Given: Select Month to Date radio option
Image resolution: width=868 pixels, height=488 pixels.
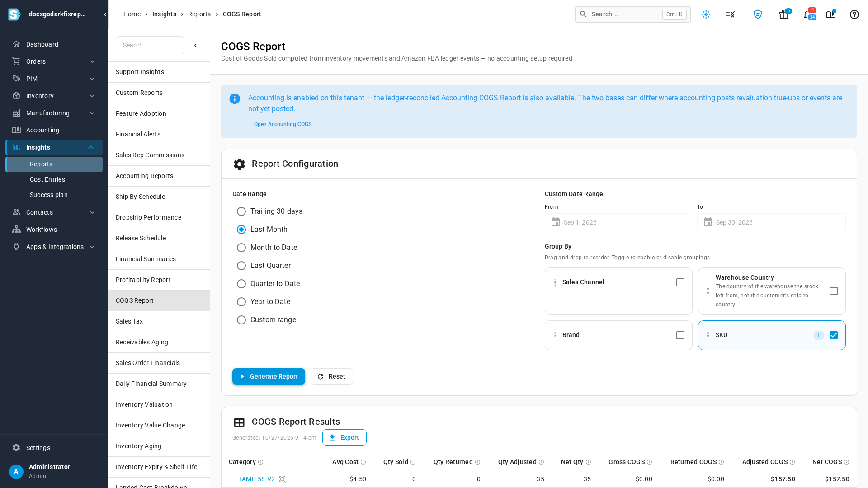Looking at the screenshot, I should pos(241,248).
